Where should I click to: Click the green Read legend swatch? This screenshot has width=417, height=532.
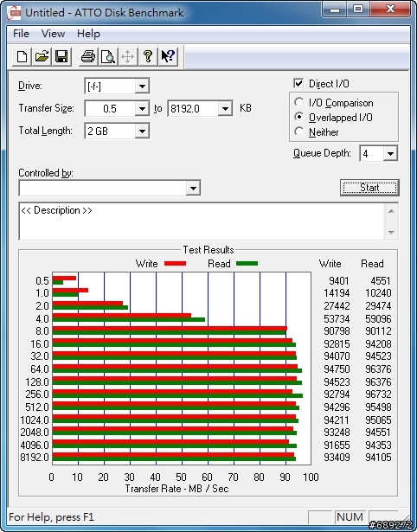247,263
